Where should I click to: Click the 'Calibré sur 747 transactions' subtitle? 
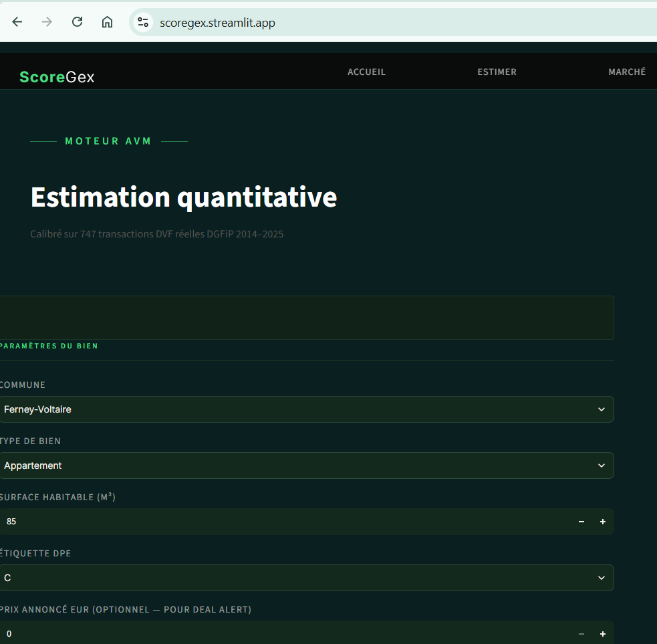click(x=156, y=234)
